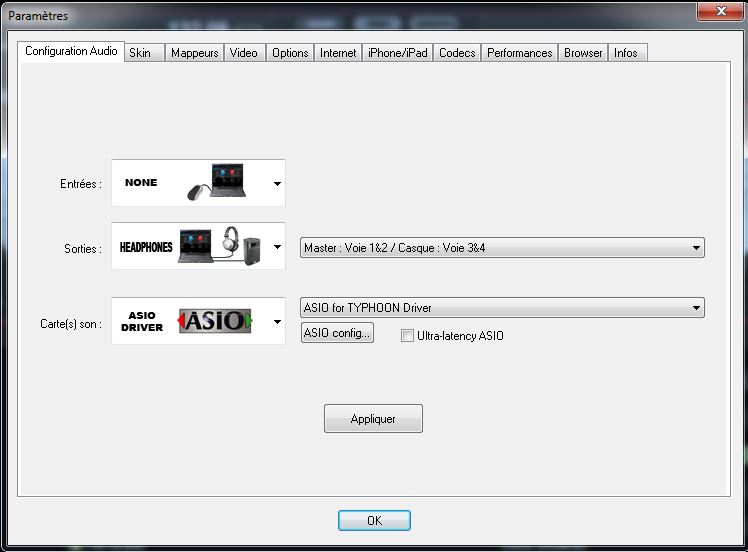Image resolution: width=748 pixels, height=552 pixels.
Task: Click the Carte(s) son : label
Action: pyautogui.click(x=71, y=324)
